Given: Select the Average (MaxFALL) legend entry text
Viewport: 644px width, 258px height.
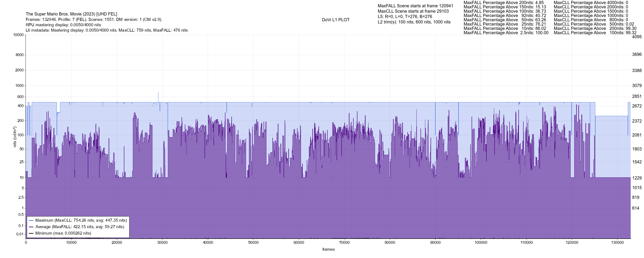Looking at the screenshot, I should coord(80,227).
